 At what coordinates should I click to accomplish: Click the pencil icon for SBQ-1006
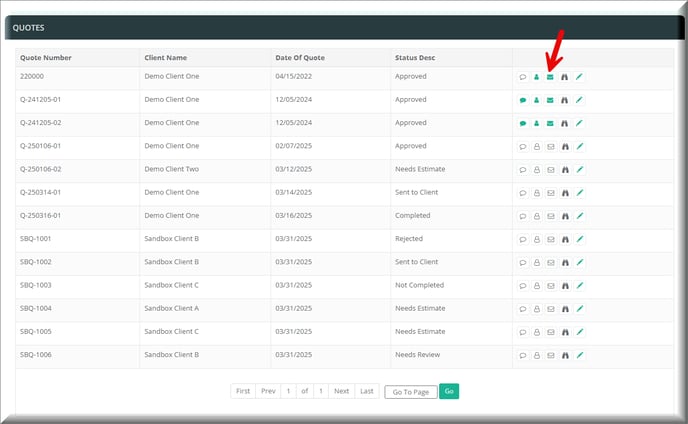[x=578, y=355]
